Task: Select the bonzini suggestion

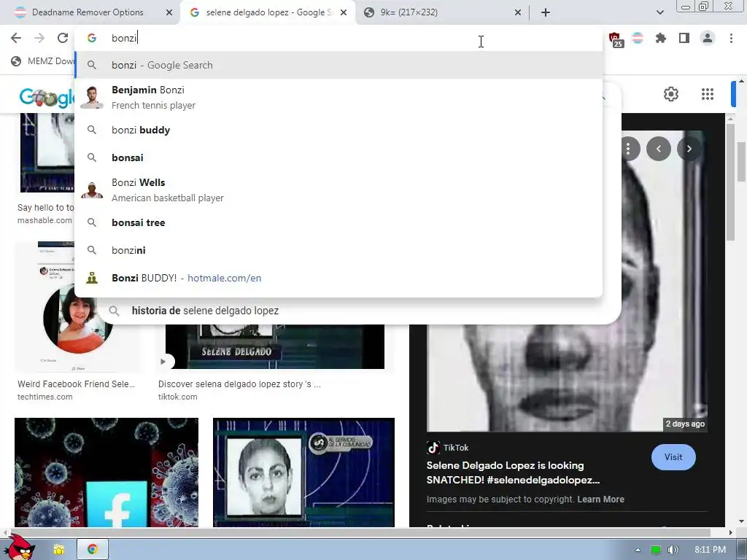Action: pos(338,250)
